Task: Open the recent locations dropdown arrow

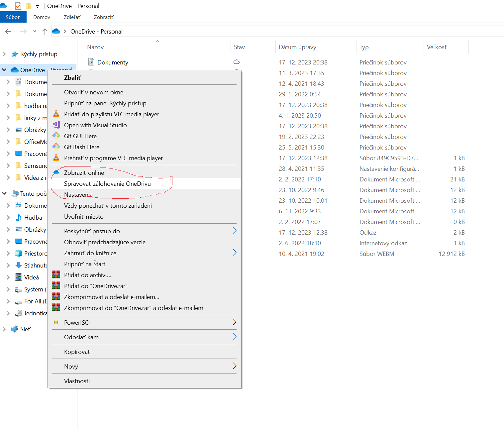Action: (35, 31)
